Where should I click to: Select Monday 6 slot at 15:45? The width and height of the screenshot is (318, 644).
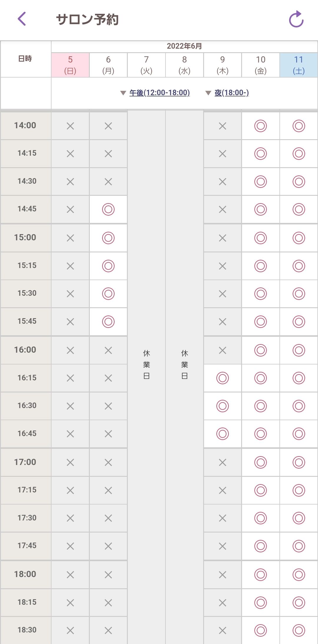click(108, 321)
